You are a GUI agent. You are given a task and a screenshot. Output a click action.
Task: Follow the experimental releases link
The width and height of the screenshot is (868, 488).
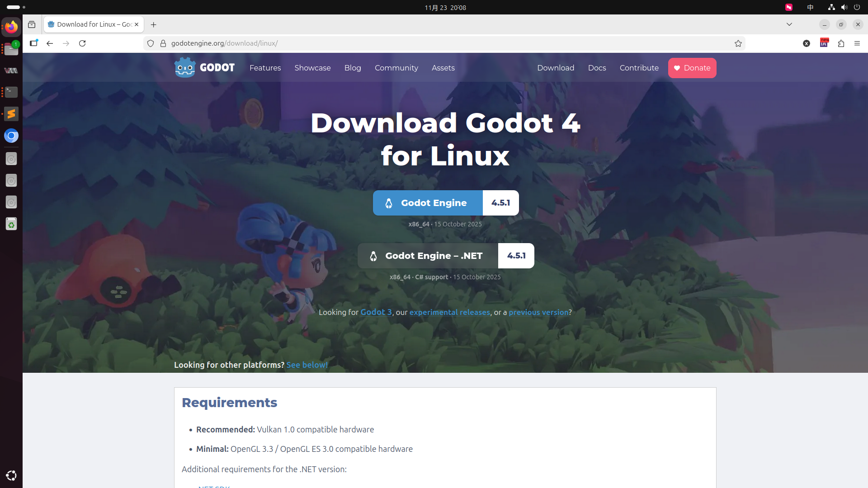(449, 312)
